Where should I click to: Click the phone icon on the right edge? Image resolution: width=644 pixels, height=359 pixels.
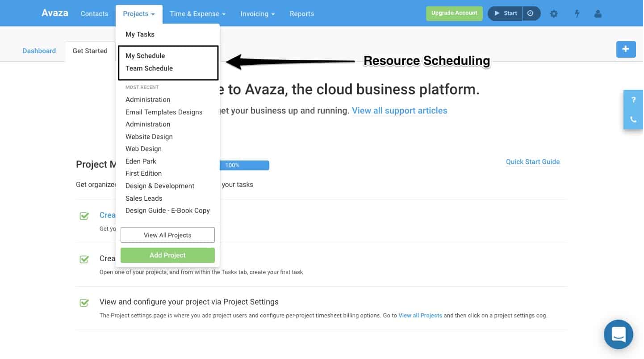[633, 119]
